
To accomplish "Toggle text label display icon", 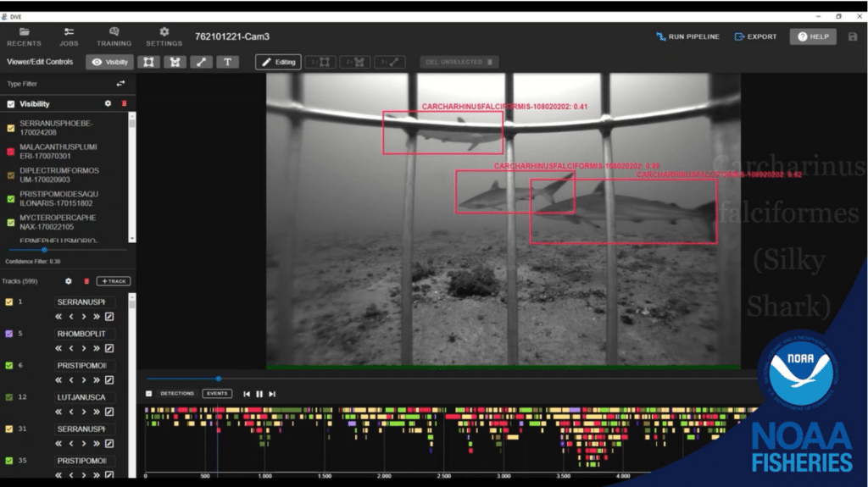I will pyautogui.click(x=227, y=62).
